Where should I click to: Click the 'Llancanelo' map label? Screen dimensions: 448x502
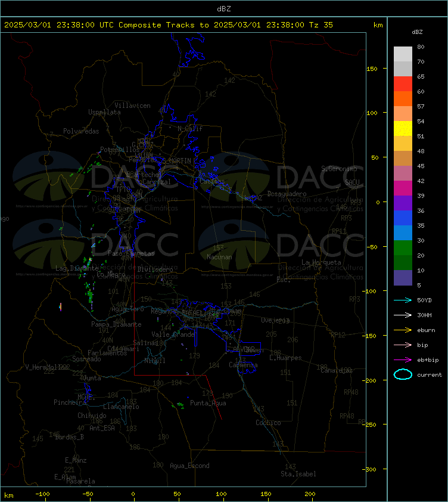121,407
